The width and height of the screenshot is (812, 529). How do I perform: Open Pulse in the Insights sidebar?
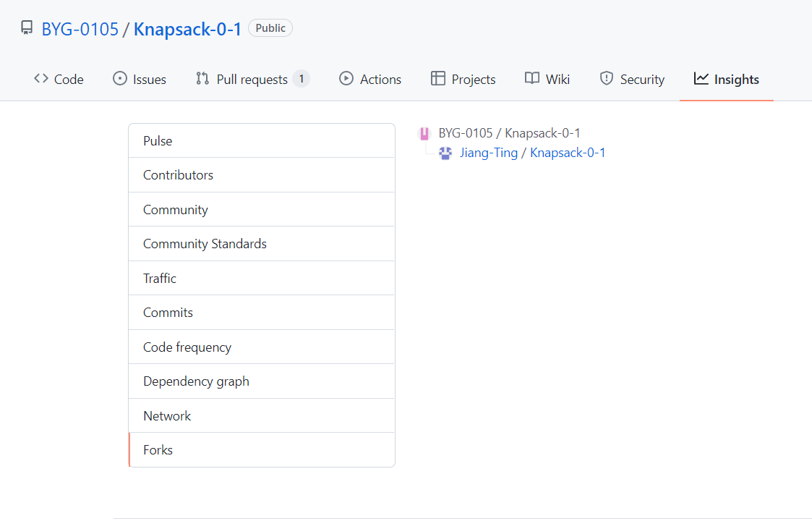[262, 140]
